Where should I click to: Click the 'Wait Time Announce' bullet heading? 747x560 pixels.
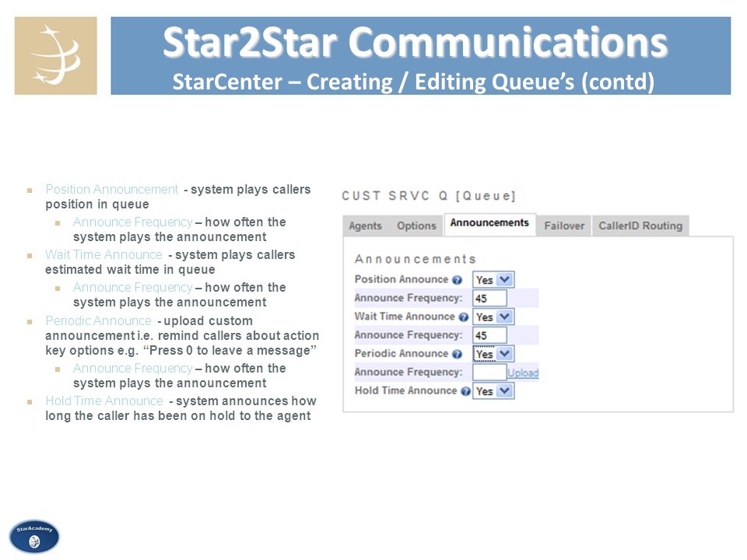[103, 255]
